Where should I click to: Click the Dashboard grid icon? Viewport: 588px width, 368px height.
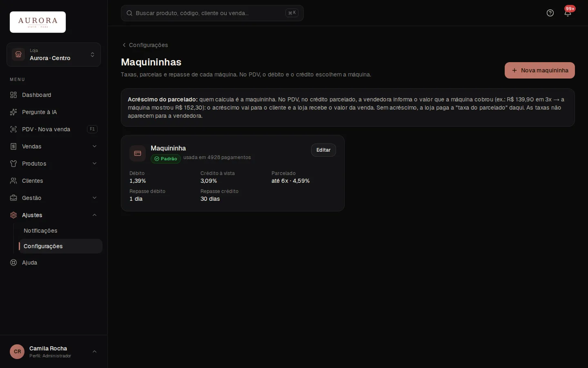click(13, 95)
